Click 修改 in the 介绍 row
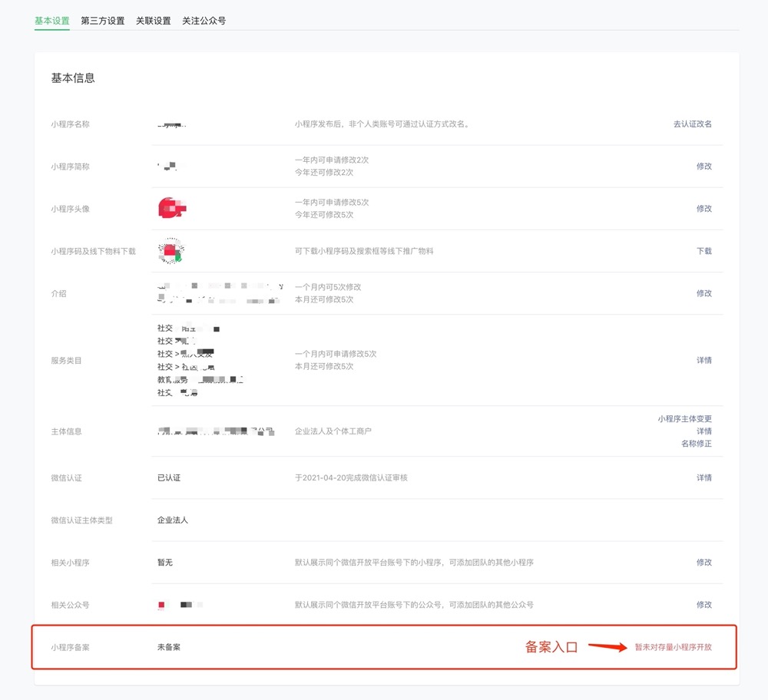The image size is (768, 700). (x=703, y=293)
